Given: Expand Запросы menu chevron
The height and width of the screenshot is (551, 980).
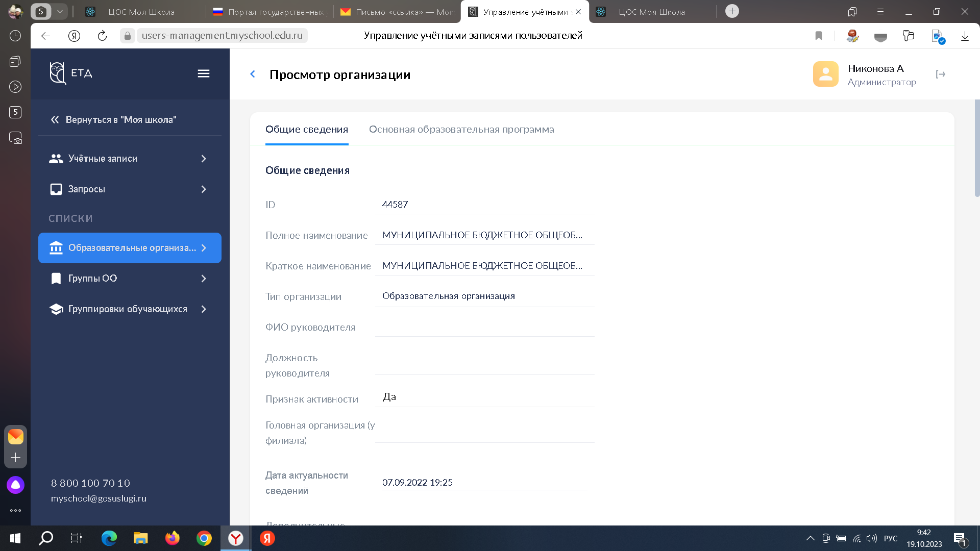Looking at the screenshot, I should pyautogui.click(x=204, y=189).
